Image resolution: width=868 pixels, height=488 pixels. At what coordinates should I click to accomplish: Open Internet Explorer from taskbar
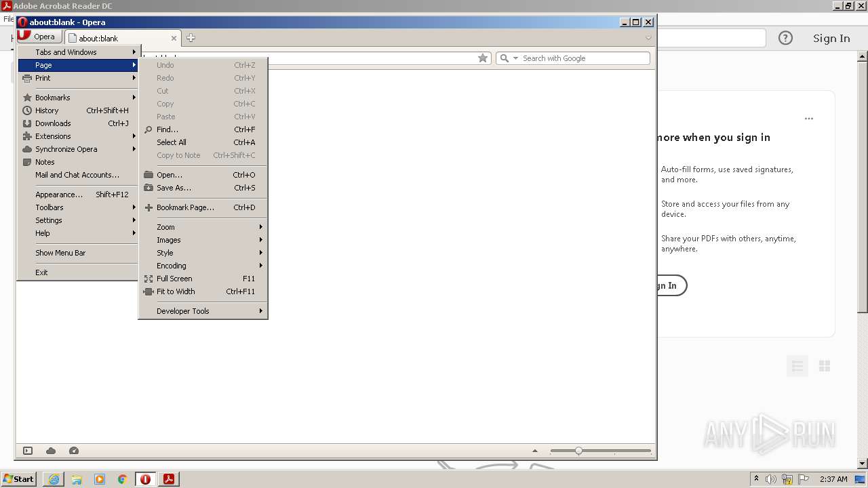click(x=54, y=479)
